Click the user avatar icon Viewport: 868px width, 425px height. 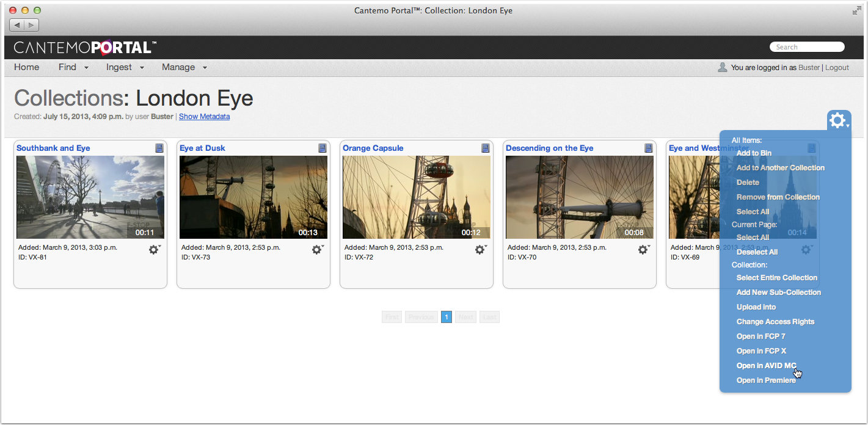tap(723, 67)
